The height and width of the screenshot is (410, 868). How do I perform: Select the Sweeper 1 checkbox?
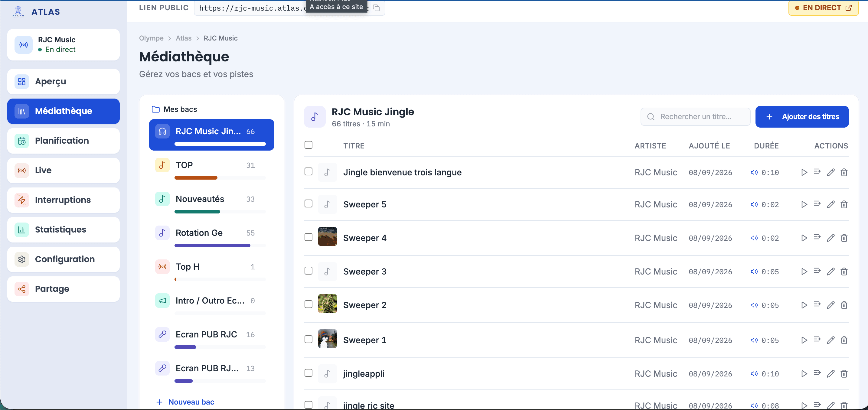pos(308,340)
